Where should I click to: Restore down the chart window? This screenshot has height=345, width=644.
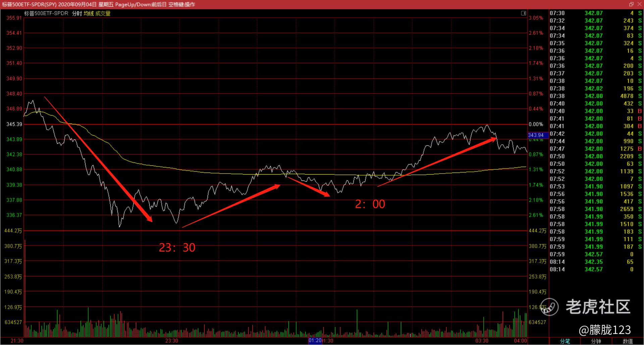(631, 4)
